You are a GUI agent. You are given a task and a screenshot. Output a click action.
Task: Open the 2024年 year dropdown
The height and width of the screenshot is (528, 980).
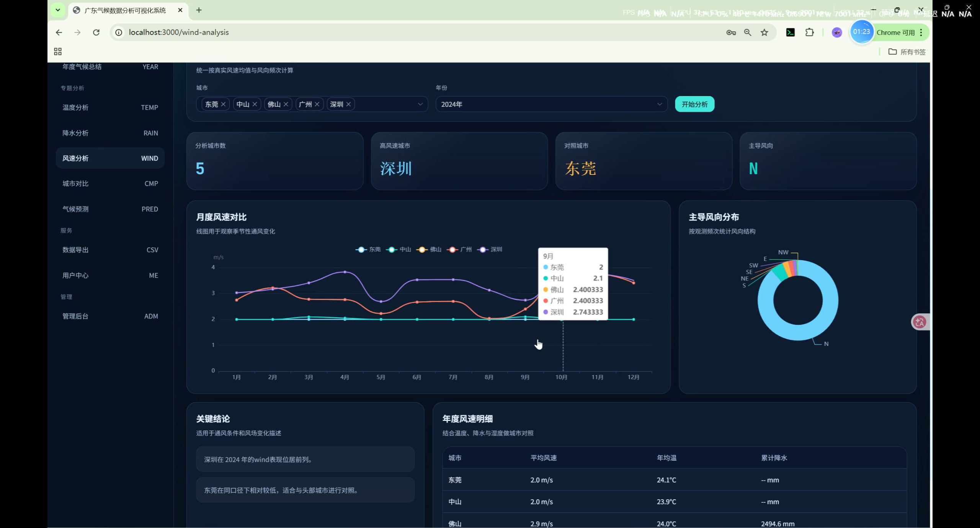tap(551, 104)
